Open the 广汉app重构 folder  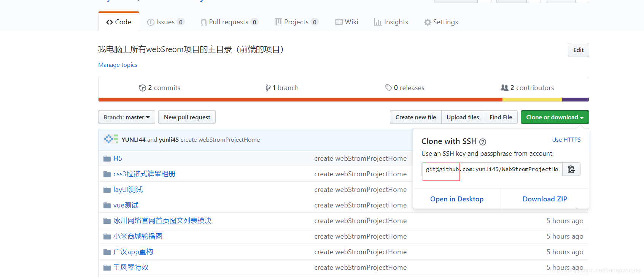(133, 252)
